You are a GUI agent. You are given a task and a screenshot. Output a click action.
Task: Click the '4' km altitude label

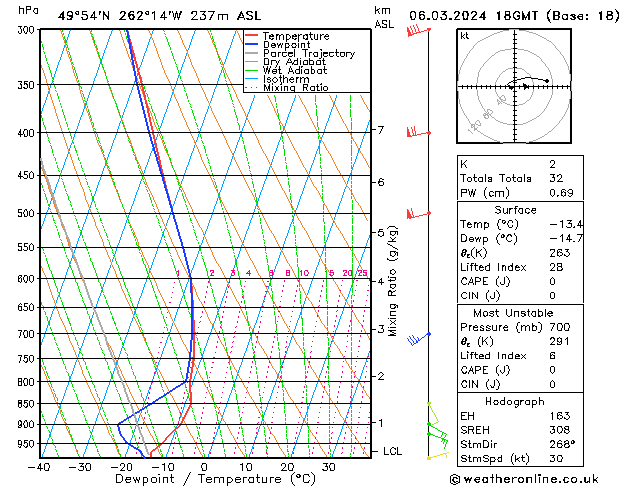point(380,281)
